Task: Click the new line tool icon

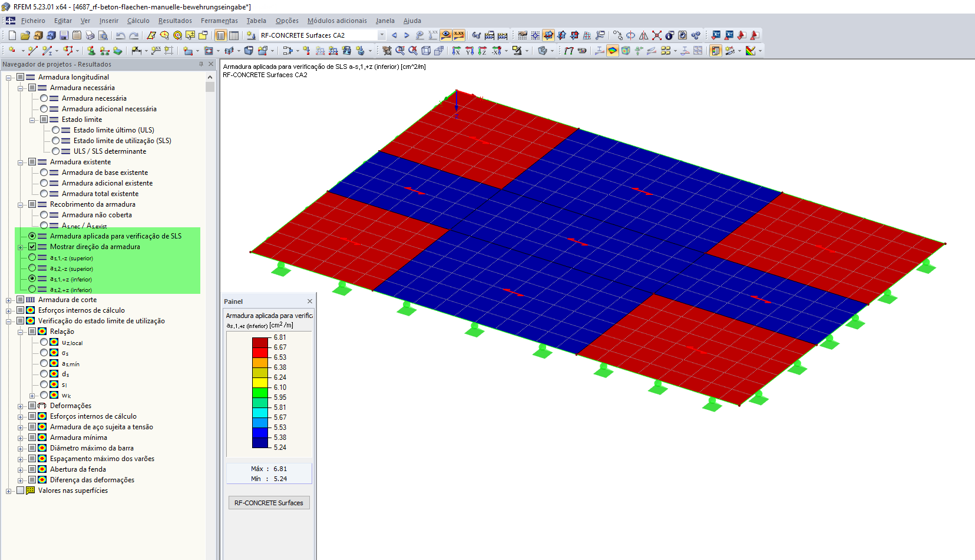Action: click(x=33, y=51)
